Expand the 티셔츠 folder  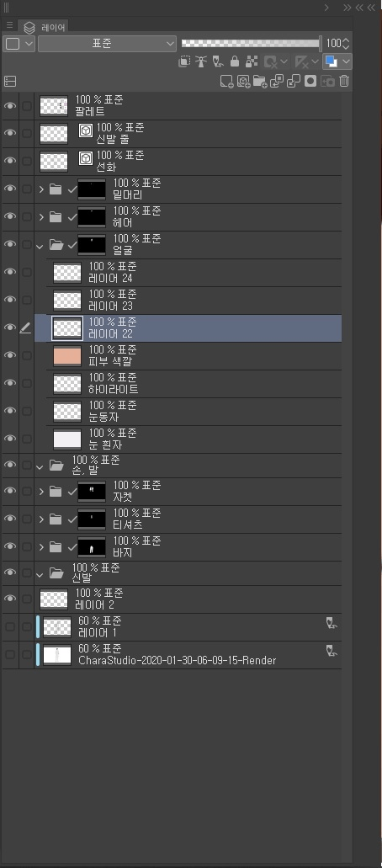(41, 519)
